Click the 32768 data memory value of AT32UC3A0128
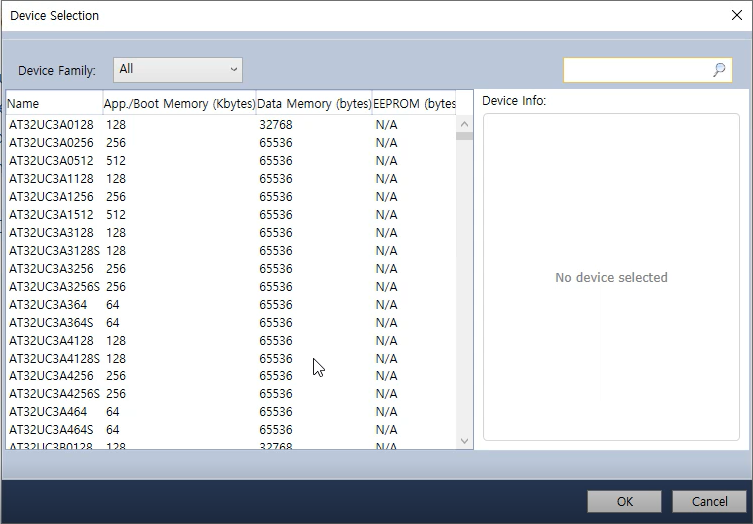753x524 pixels. coord(276,125)
